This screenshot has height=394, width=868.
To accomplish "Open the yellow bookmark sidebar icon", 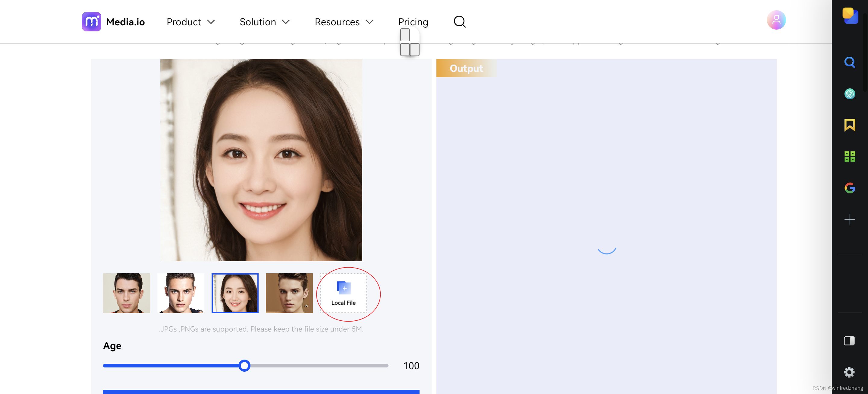I will point(850,125).
